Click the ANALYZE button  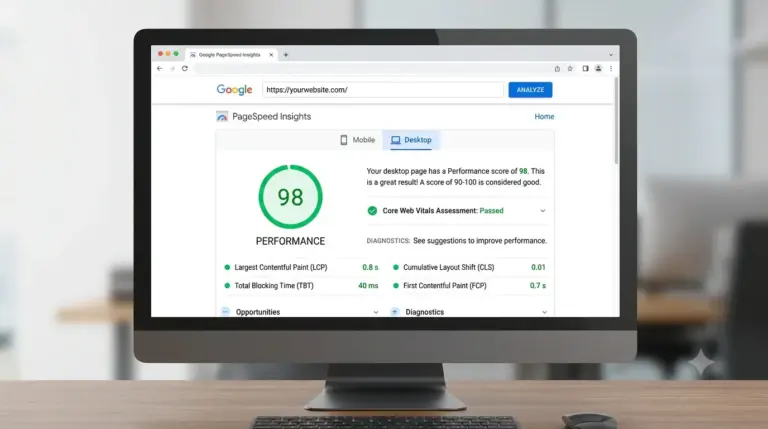pyautogui.click(x=530, y=90)
